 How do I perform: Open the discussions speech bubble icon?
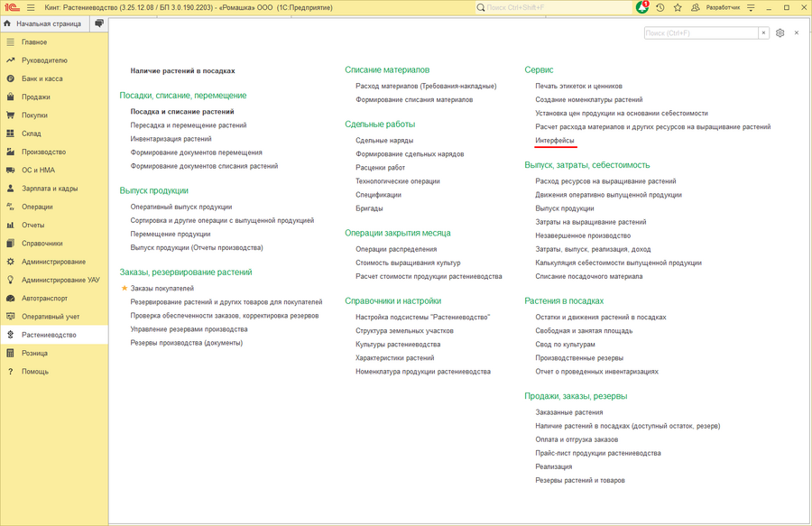point(99,23)
